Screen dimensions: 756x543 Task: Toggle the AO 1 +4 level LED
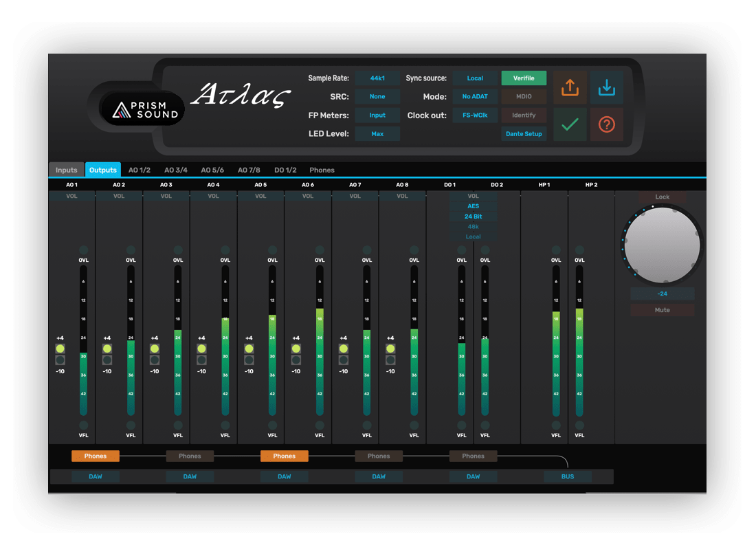(60, 349)
